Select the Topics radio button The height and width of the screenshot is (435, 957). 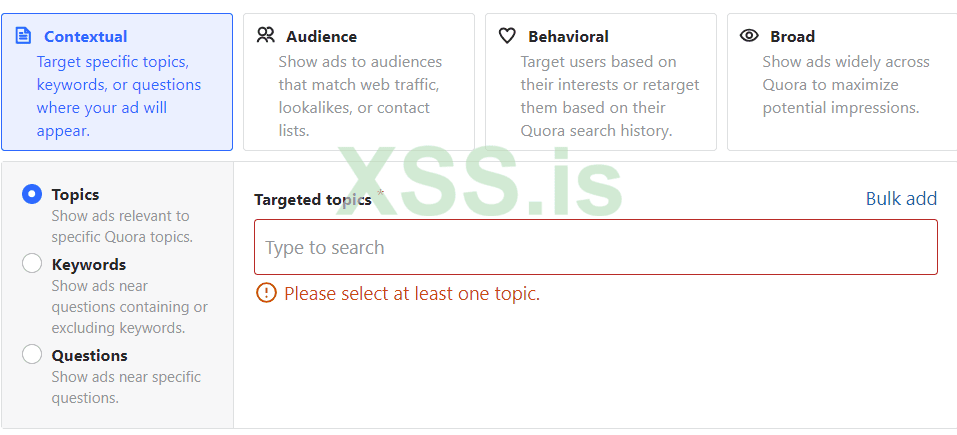click(x=32, y=194)
